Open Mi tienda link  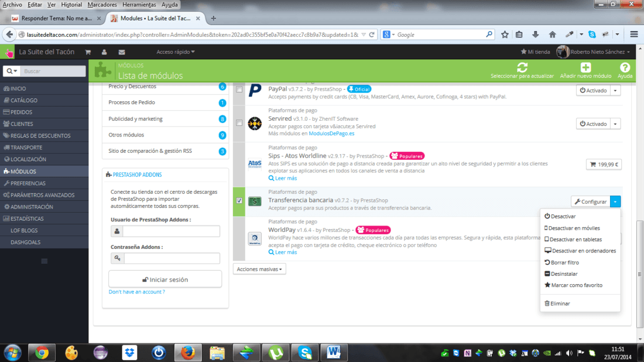[x=535, y=52]
